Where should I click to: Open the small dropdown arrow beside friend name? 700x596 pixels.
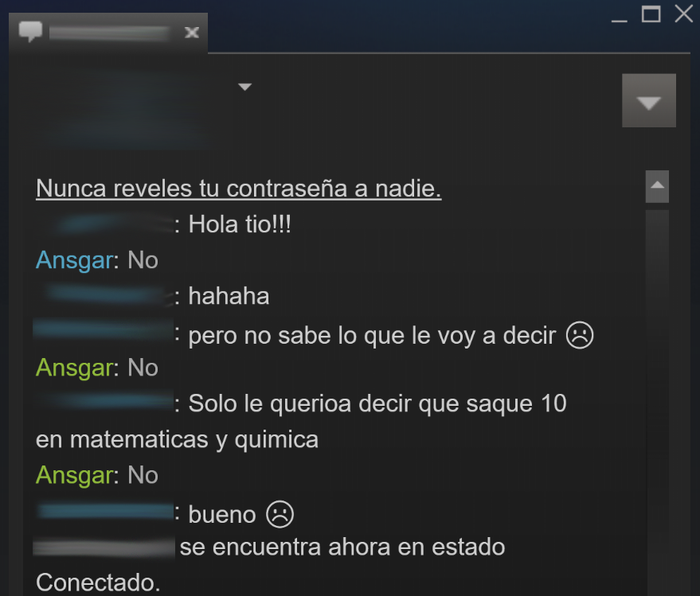(244, 87)
